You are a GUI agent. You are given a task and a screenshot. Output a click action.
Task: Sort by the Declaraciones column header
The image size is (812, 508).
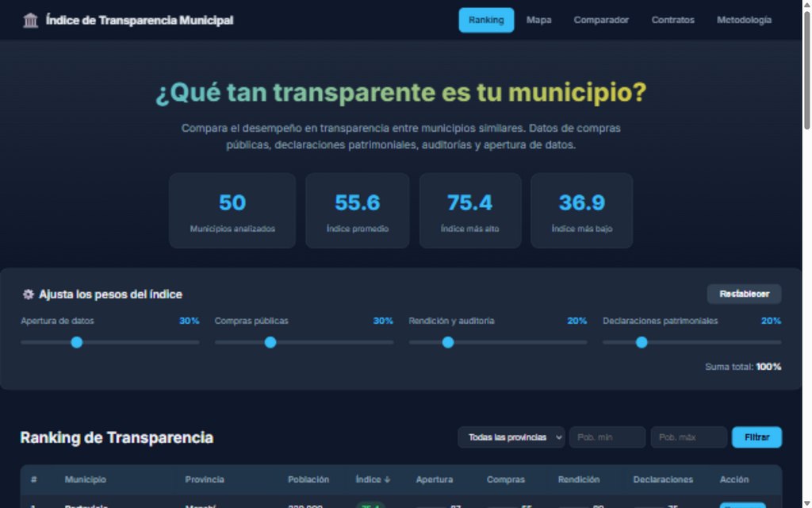click(663, 479)
